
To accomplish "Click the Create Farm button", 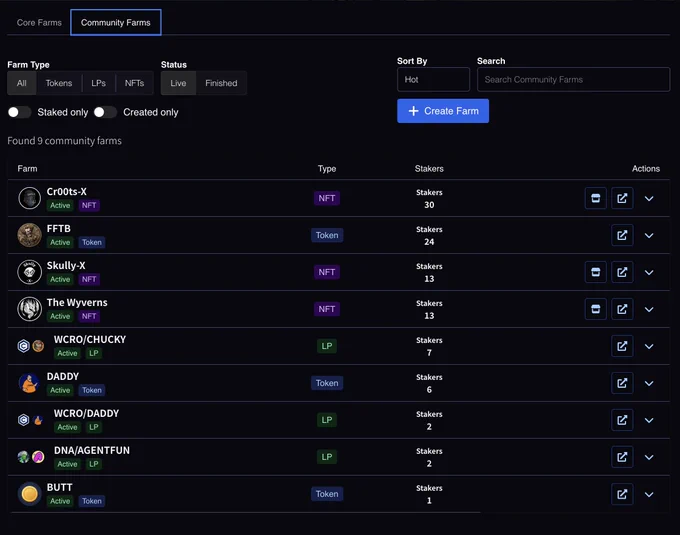I will [443, 111].
